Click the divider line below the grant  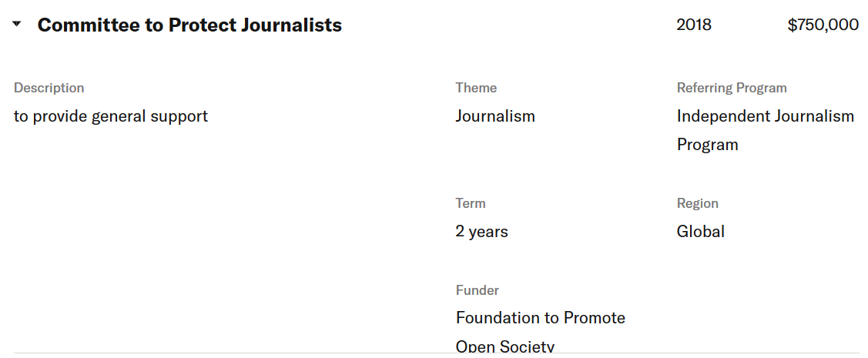[436, 353]
